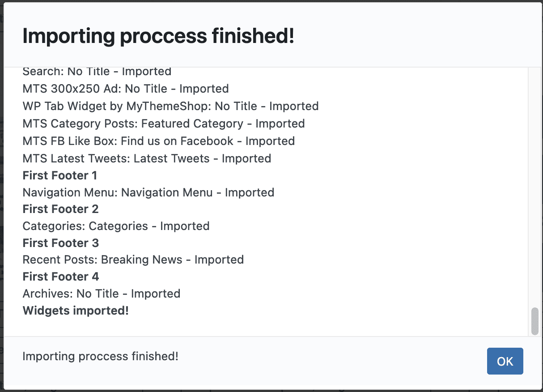The height and width of the screenshot is (392, 543).
Task: Click the footer status text beside OK
Action: (100, 357)
